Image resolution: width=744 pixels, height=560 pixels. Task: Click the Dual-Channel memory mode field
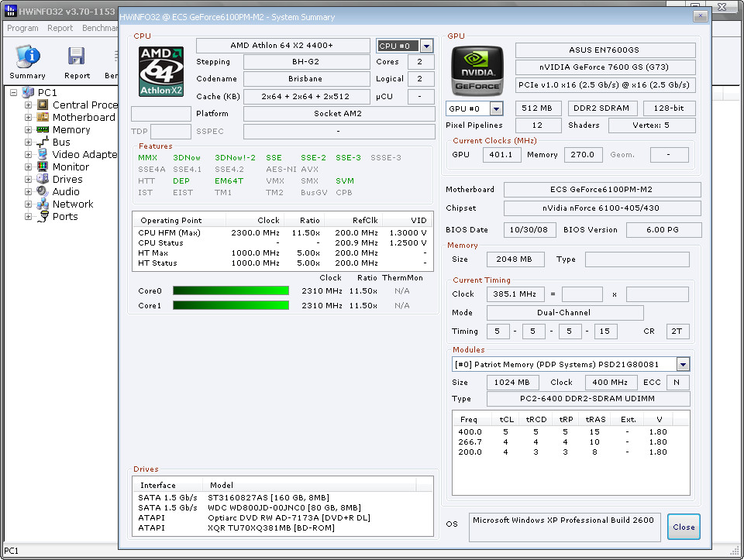(565, 312)
